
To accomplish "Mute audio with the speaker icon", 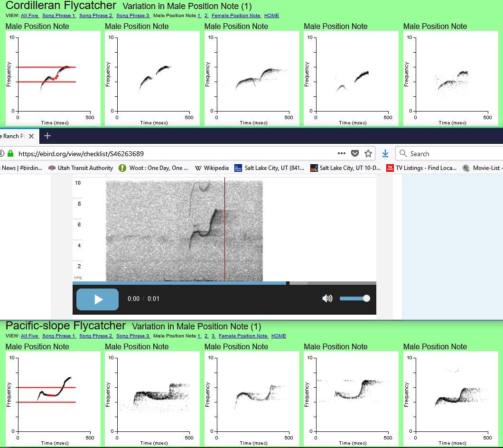I will tap(327, 299).
